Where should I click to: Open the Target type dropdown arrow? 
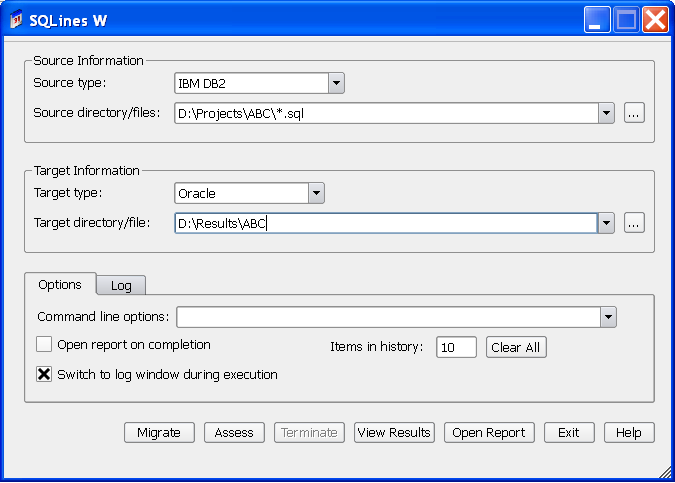[x=316, y=193]
